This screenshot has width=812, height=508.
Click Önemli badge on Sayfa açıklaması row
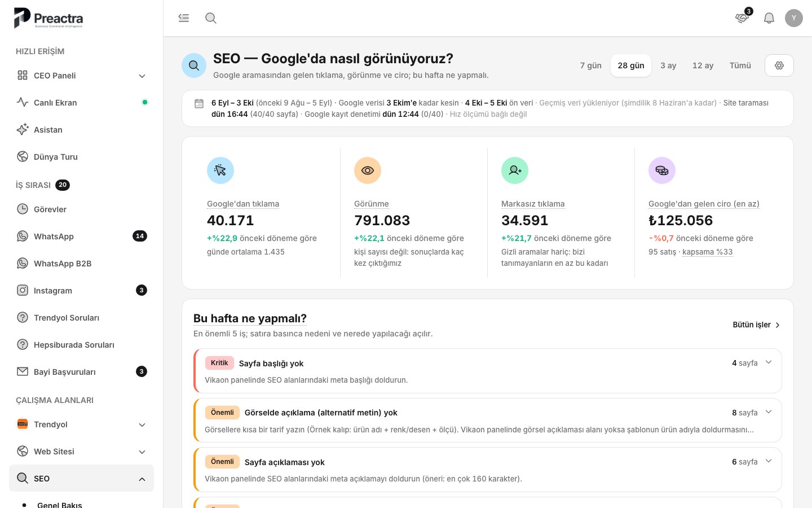pyautogui.click(x=222, y=462)
